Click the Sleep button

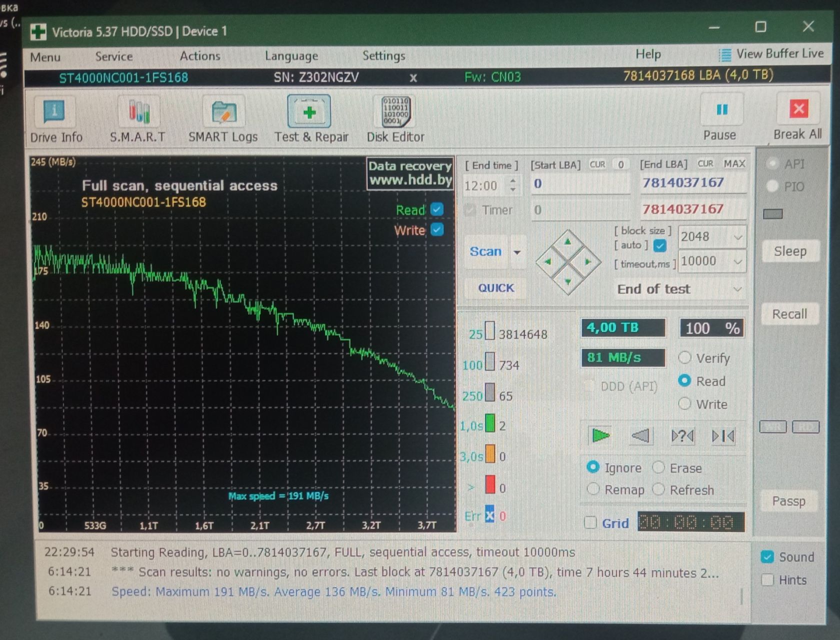(x=790, y=251)
